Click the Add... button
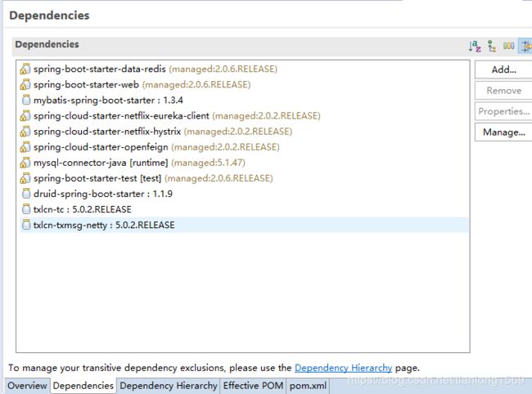This screenshot has width=532, height=394. pyautogui.click(x=503, y=69)
